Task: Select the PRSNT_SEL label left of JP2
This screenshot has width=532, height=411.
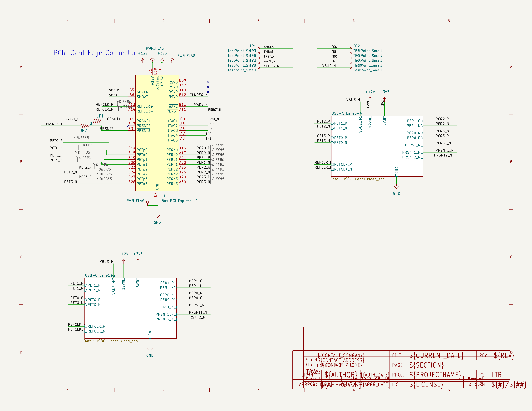Action: (x=54, y=124)
